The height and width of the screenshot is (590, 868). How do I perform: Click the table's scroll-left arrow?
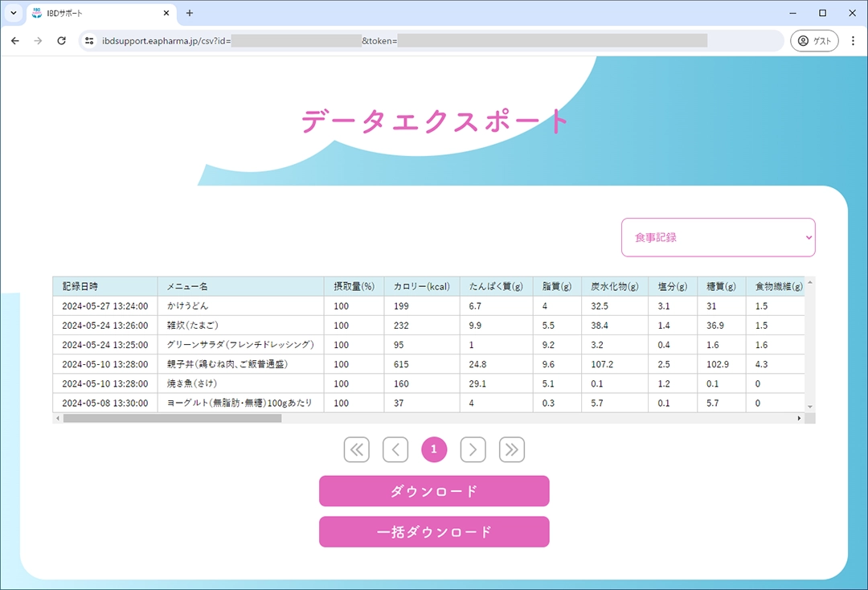58,419
